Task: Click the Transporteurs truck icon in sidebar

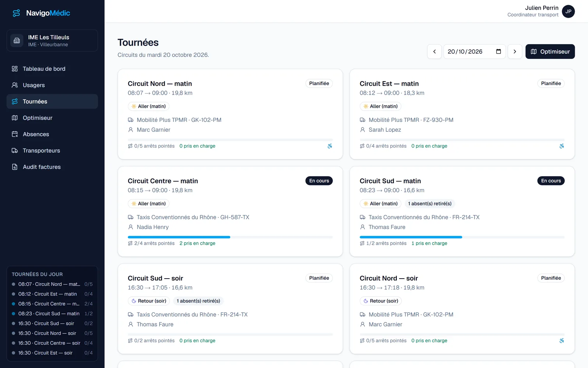Action: click(15, 151)
